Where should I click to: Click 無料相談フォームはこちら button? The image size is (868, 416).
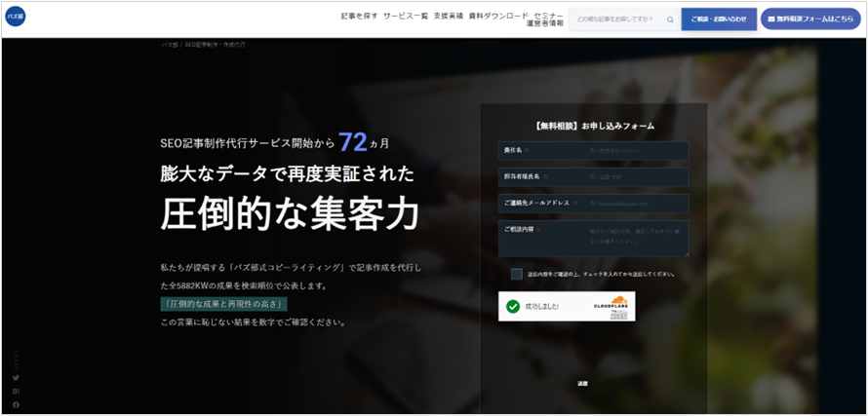810,19
